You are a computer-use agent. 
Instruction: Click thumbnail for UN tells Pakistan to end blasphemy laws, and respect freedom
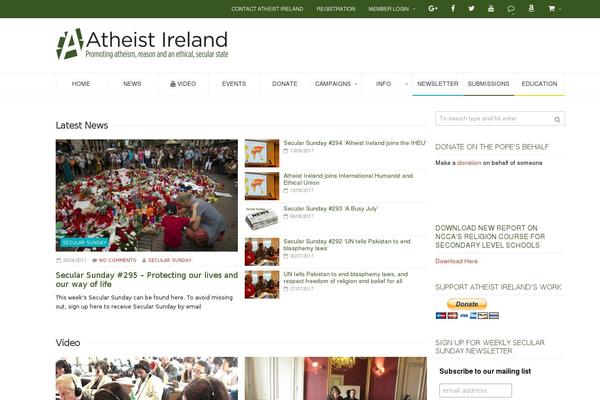tap(262, 285)
